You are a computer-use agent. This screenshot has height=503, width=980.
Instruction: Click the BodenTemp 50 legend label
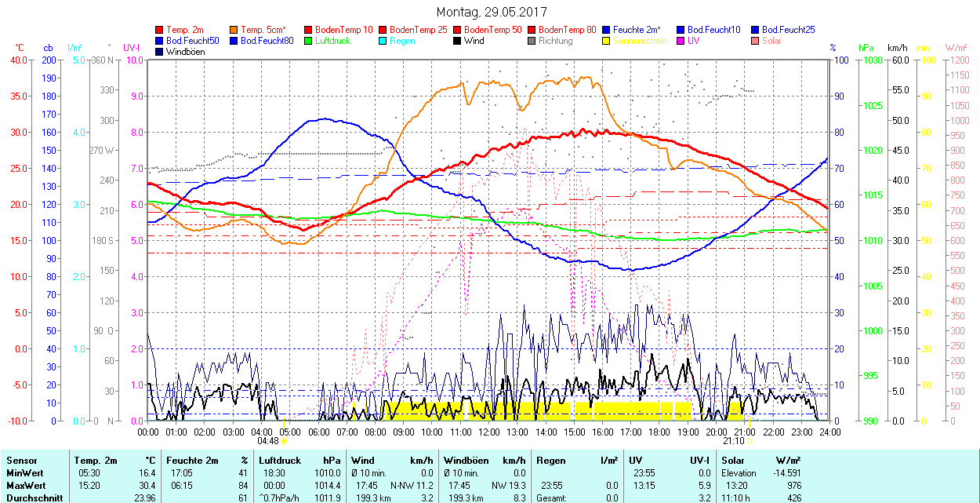(492, 30)
